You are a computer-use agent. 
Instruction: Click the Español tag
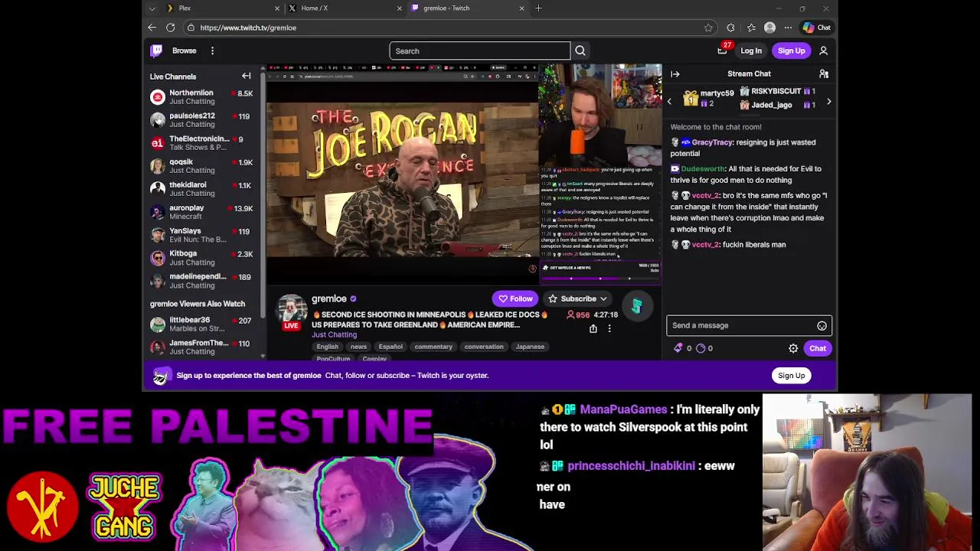390,347
